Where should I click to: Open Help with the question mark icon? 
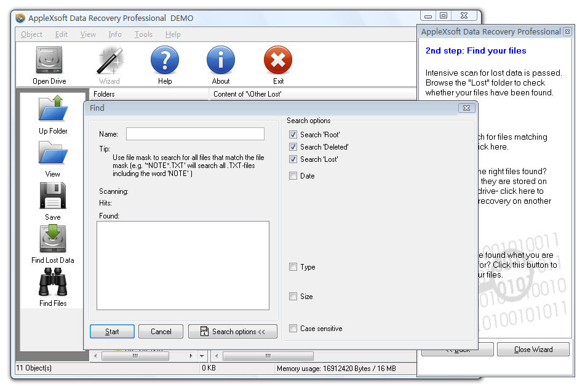tap(164, 60)
